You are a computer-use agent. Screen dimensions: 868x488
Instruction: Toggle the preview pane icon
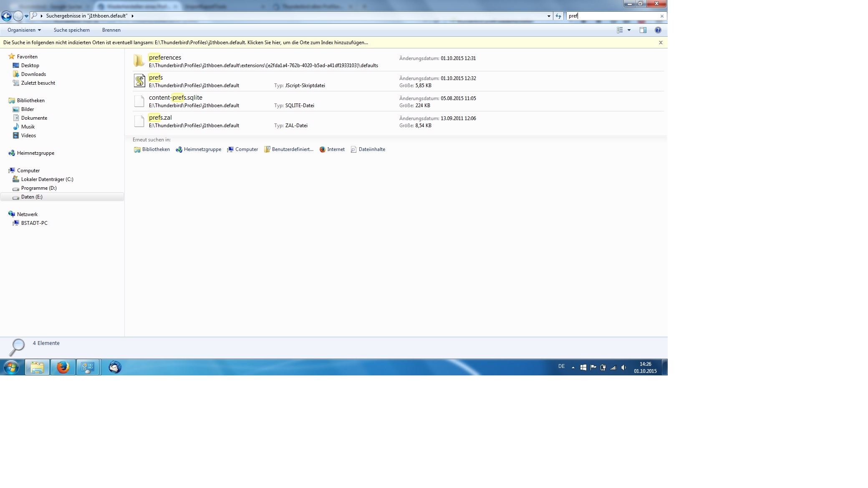coord(643,30)
